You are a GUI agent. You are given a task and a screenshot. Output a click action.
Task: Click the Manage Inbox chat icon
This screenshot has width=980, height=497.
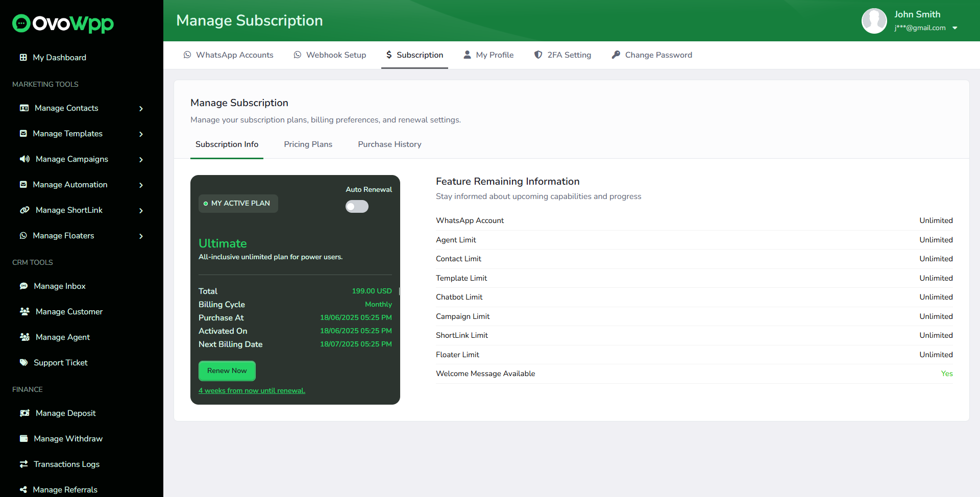(23, 286)
